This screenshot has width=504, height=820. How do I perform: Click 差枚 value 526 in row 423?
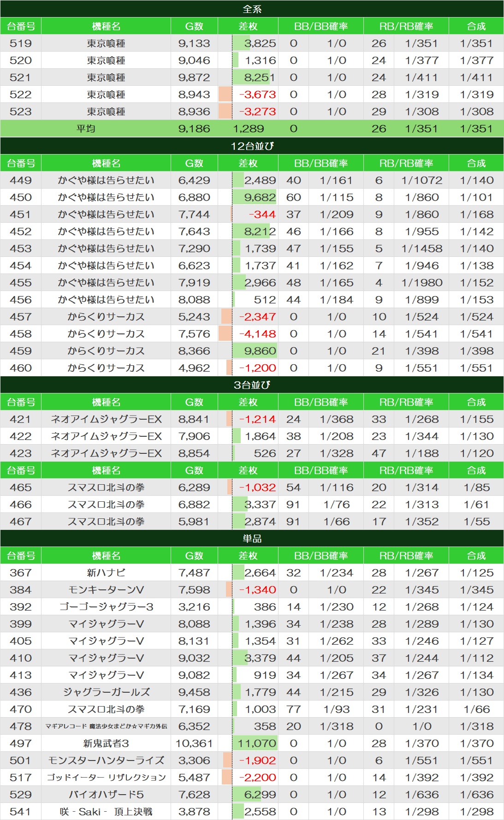click(x=265, y=453)
